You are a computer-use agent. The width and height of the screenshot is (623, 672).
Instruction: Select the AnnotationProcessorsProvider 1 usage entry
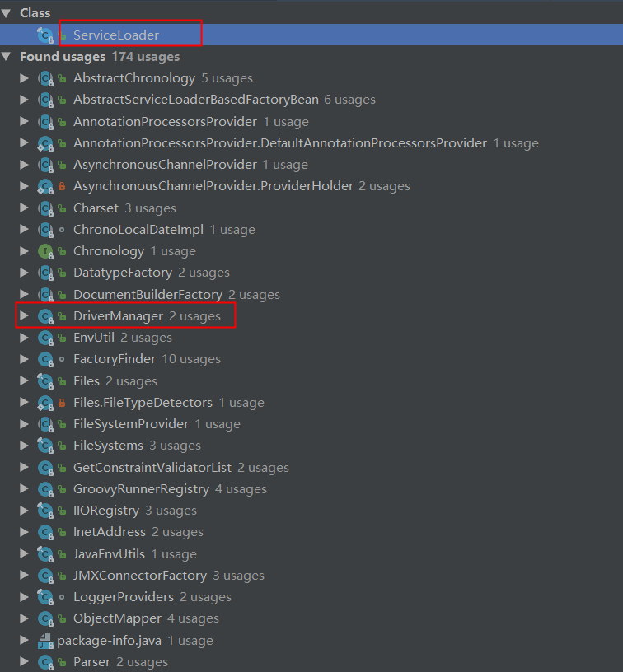tap(191, 122)
